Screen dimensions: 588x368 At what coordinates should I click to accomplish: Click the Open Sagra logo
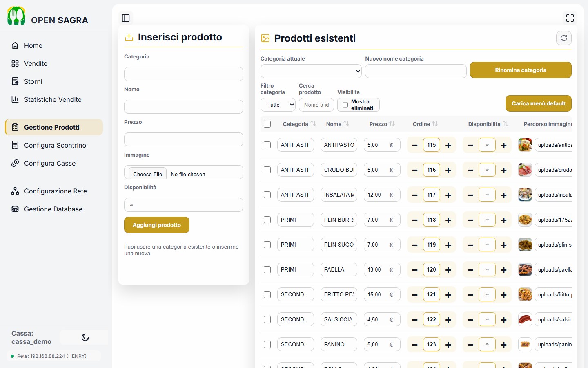click(x=16, y=16)
